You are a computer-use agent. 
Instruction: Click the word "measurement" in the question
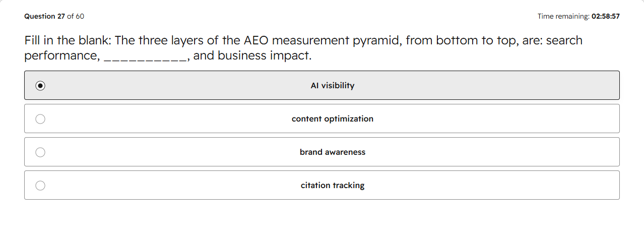point(310,40)
